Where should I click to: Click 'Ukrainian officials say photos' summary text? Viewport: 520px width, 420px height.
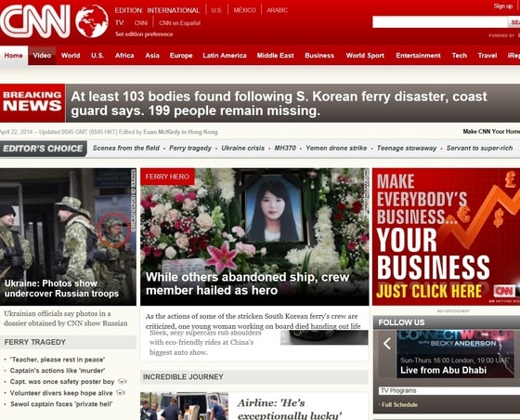[x=66, y=318]
